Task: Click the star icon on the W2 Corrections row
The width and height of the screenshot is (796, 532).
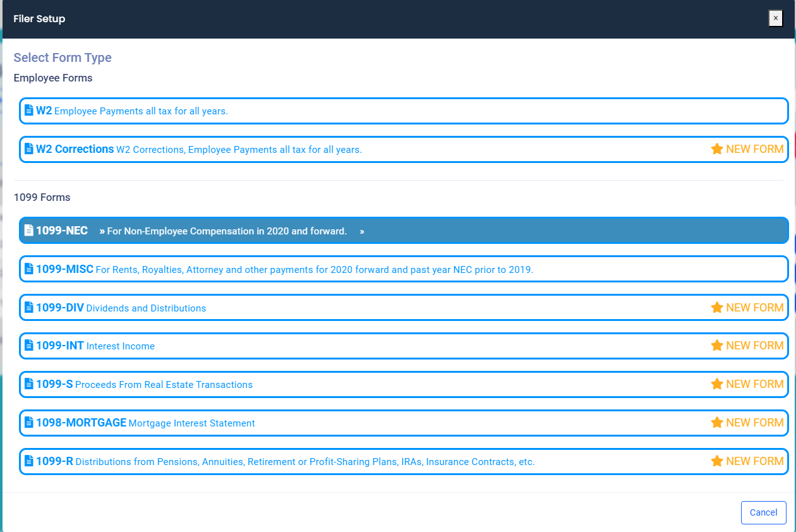Action: pos(717,149)
